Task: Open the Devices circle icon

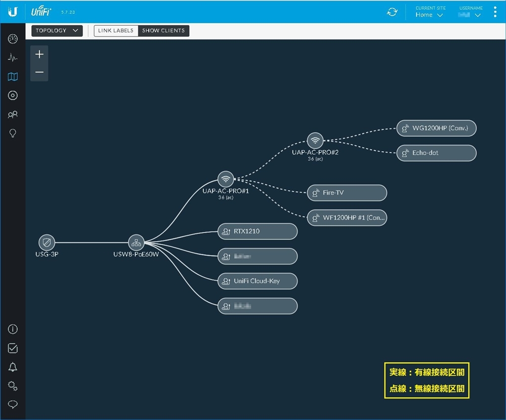Action: click(12, 95)
